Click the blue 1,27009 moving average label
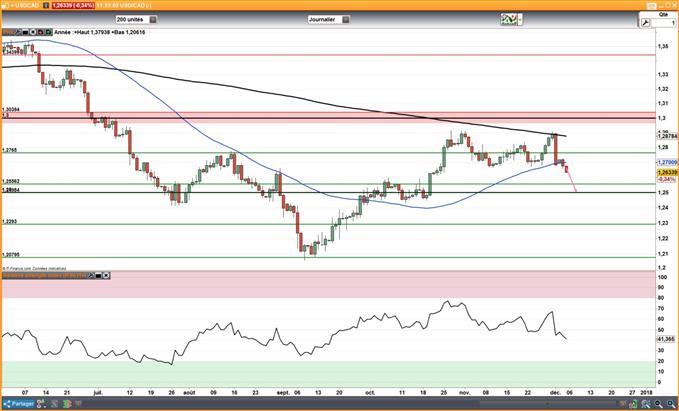 (x=667, y=162)
